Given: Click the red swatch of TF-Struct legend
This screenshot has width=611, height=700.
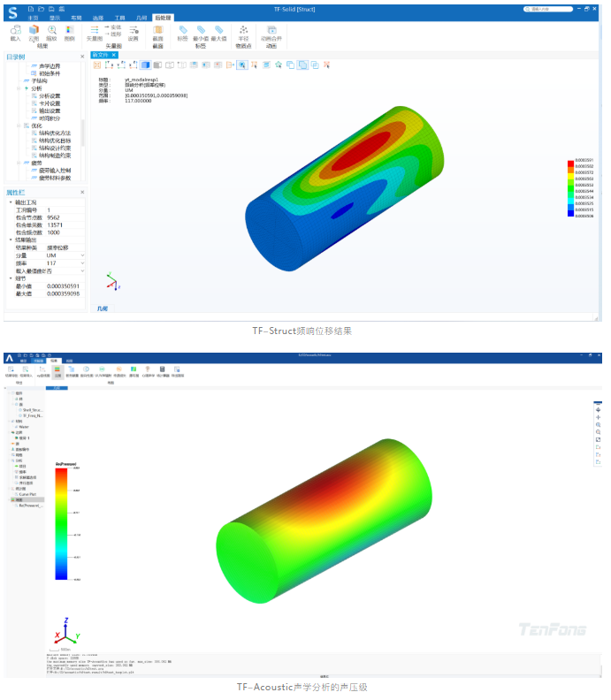Looking at the screenshot, I should coord(571,164).
